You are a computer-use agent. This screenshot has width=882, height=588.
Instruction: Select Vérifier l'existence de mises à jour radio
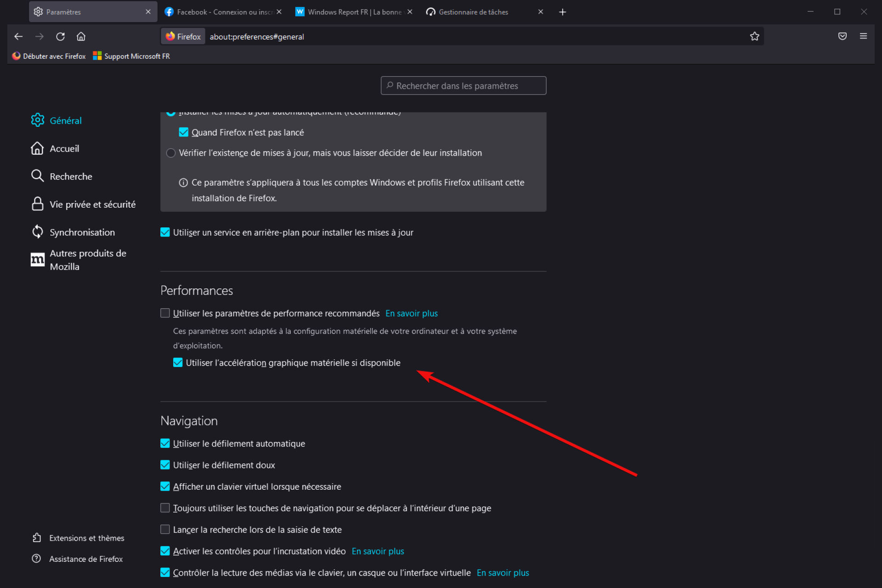pyautogui.click(x=171, y=153)
